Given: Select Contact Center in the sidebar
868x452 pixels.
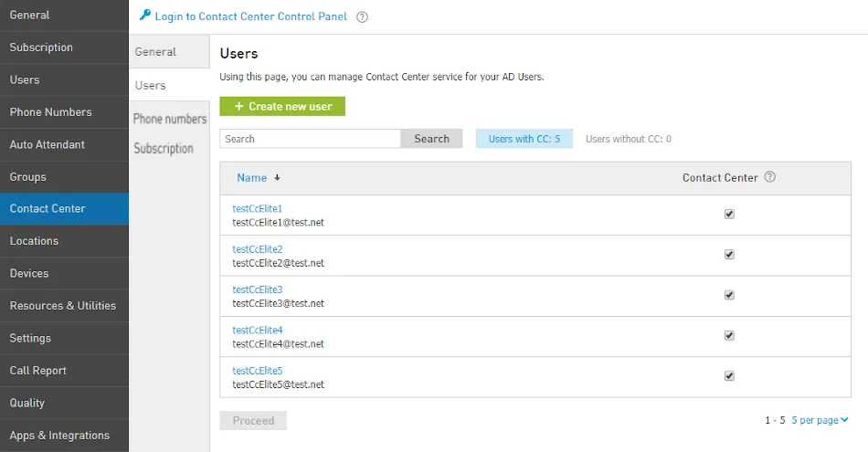Looking at the screenshot, I should (x=64, y=208).
